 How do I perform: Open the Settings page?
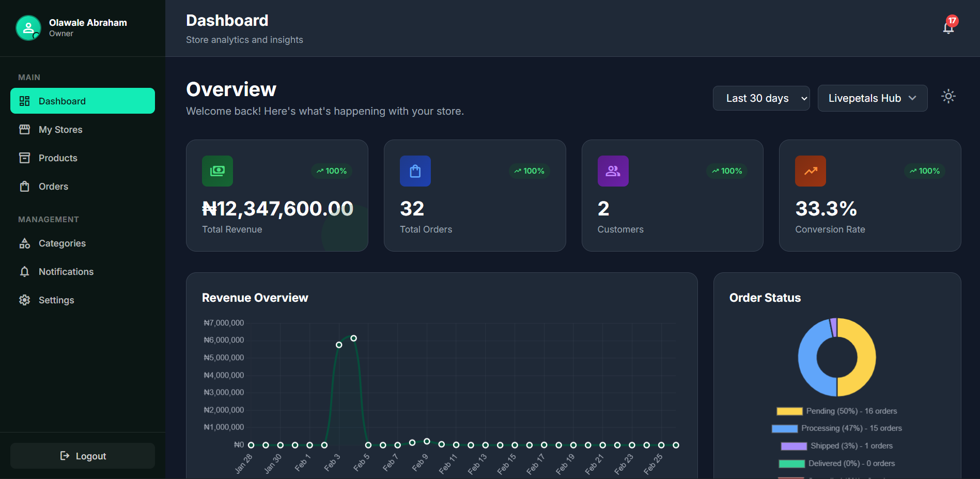[x=57, y=300]
